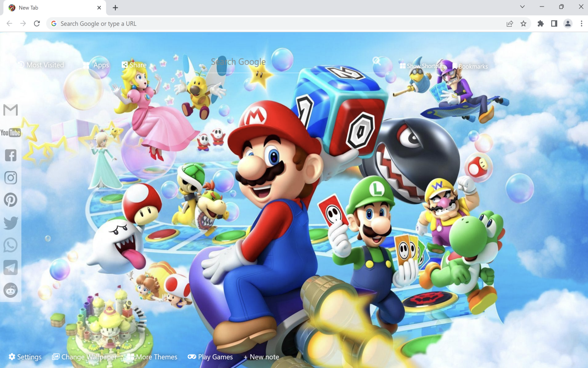Open Chrome's three-dot menu

coord(582,23)
